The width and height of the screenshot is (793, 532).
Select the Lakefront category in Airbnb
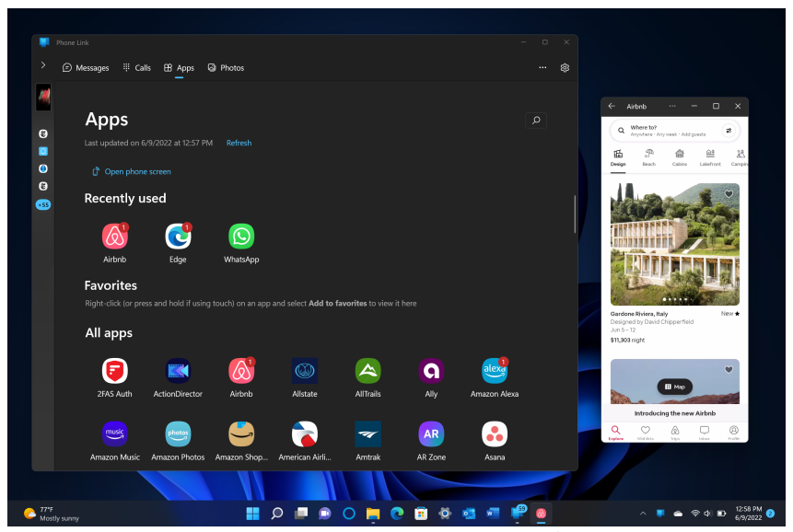(x=710, y=157)
